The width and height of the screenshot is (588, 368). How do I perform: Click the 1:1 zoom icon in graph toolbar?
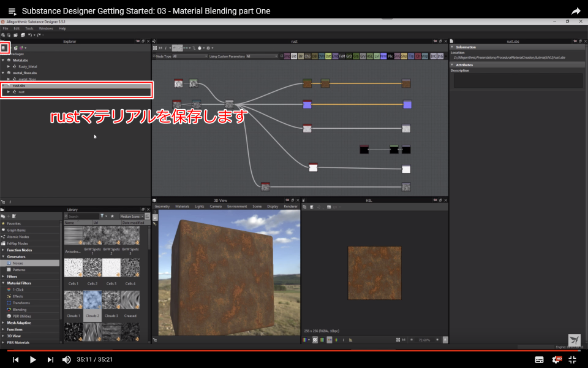pos(160,48)
